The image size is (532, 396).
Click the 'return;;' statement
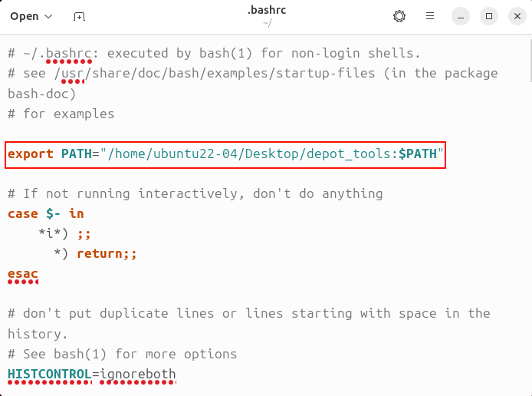click(x=107, y=254)
